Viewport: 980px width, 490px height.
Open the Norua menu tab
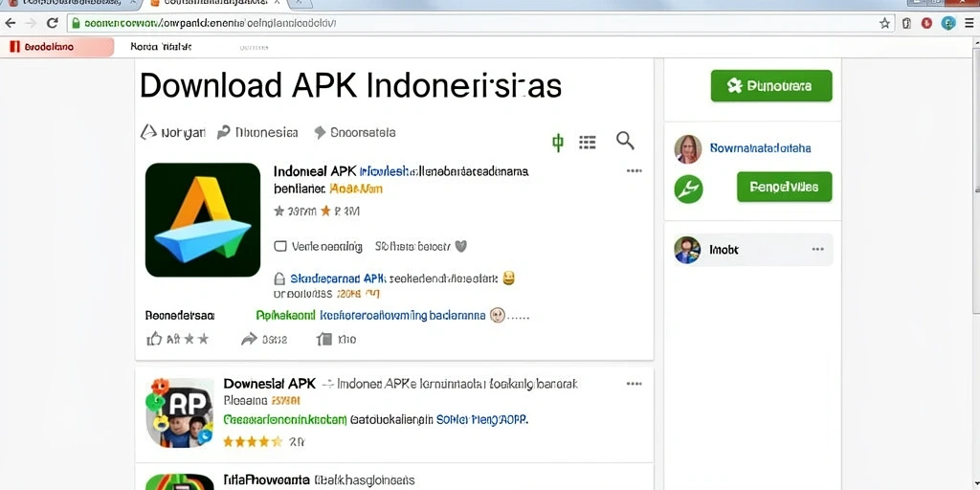click(x=161, y=47)
